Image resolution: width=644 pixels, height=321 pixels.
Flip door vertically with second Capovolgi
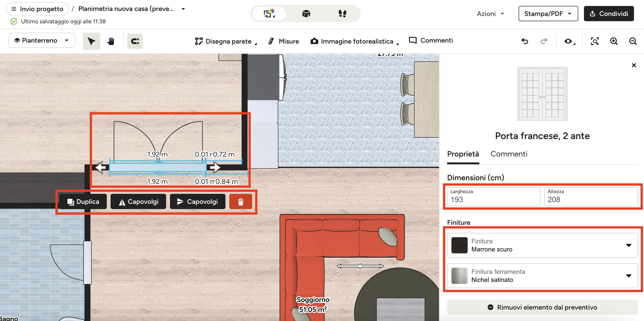coord(198,202)
